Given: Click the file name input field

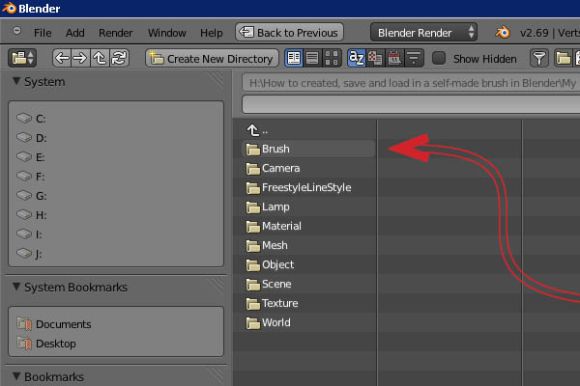Looking at the screenshot, I should 411,104.
